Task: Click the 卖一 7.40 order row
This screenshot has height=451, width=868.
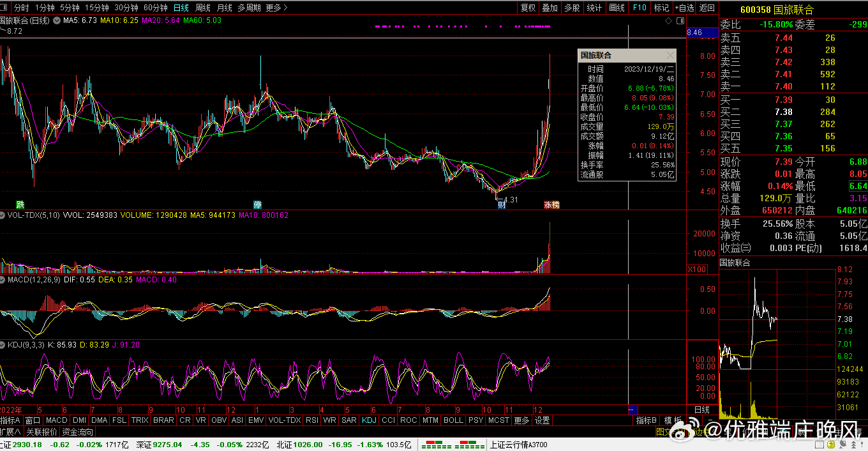Action: pyautogui.click(x=793, y=86)
